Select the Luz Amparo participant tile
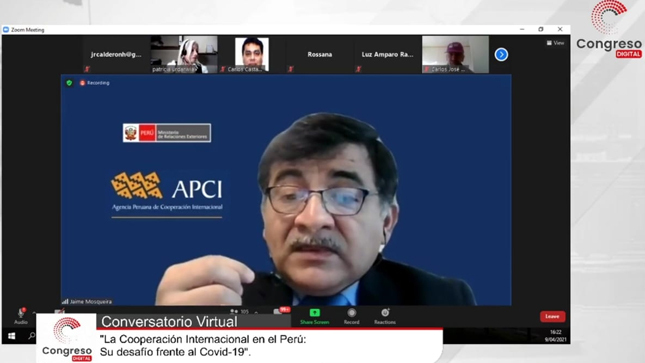The height and width of the screenshot is (363, 645). 387,54
